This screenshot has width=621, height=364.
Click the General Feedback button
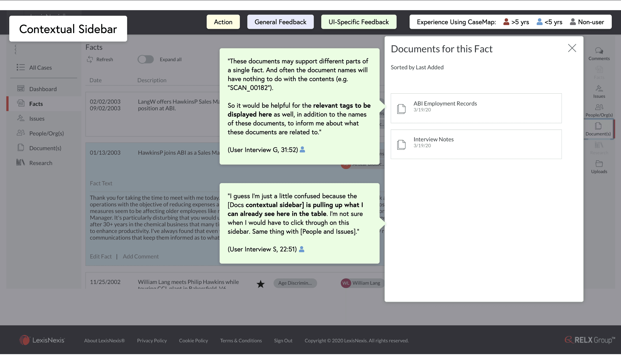pyautogui.click(x=280, y=22)
